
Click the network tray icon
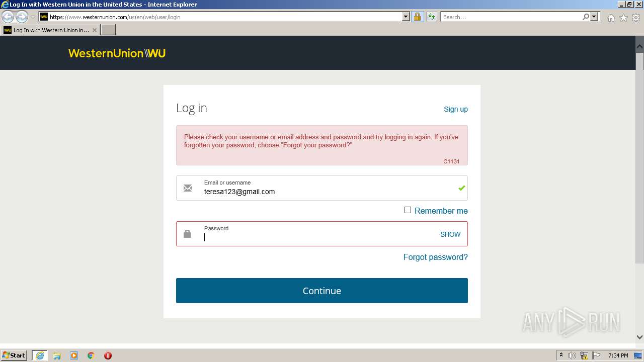point(584,355)
